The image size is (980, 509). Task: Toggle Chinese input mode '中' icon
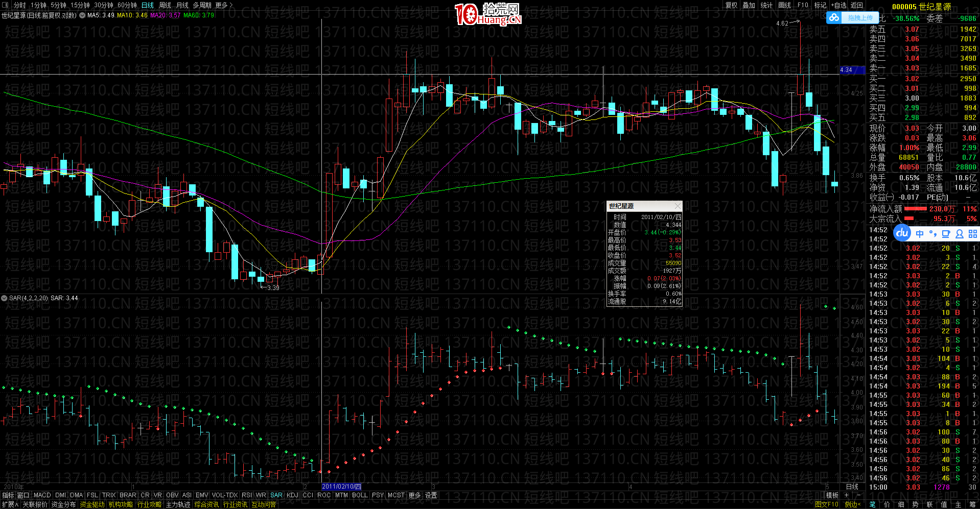tap(920, 234)
